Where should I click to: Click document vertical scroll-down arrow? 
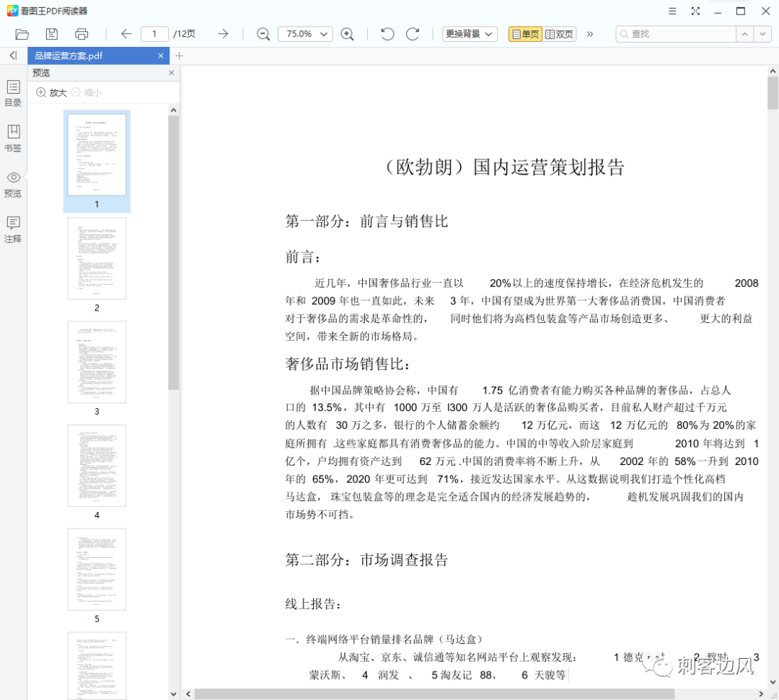click(773, 682)
